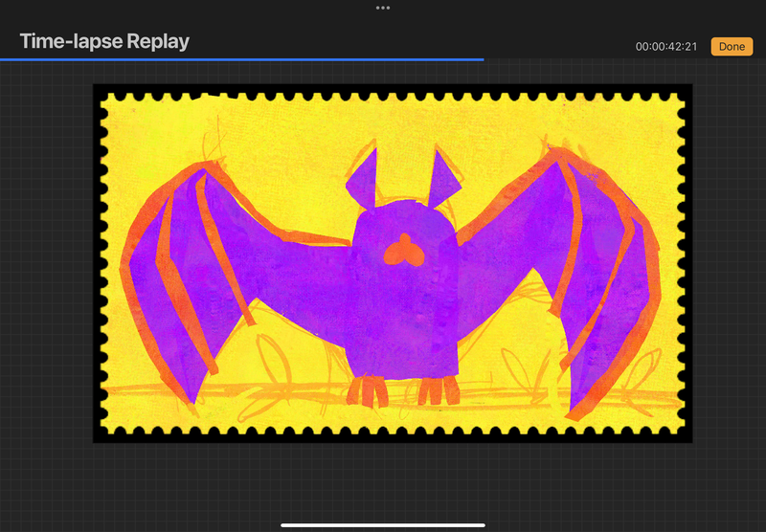The image size is (766, 532).
Task: Click the dark grid area left of canvas
Action: (46, 287)
